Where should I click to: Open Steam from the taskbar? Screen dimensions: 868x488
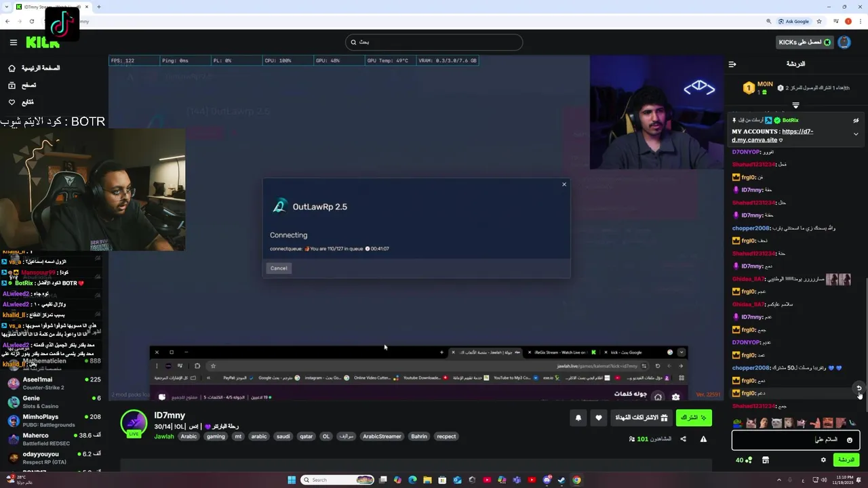click(561, 480)
